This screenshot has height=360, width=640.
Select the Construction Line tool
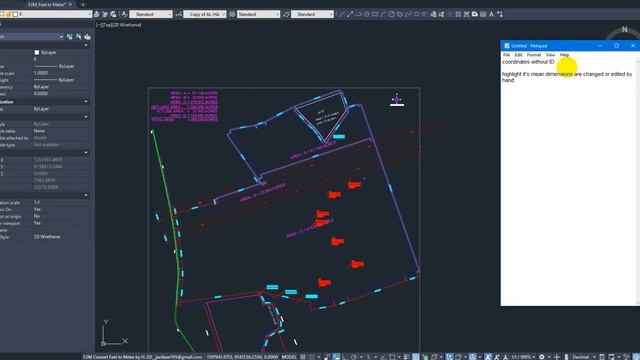point(350,14)
